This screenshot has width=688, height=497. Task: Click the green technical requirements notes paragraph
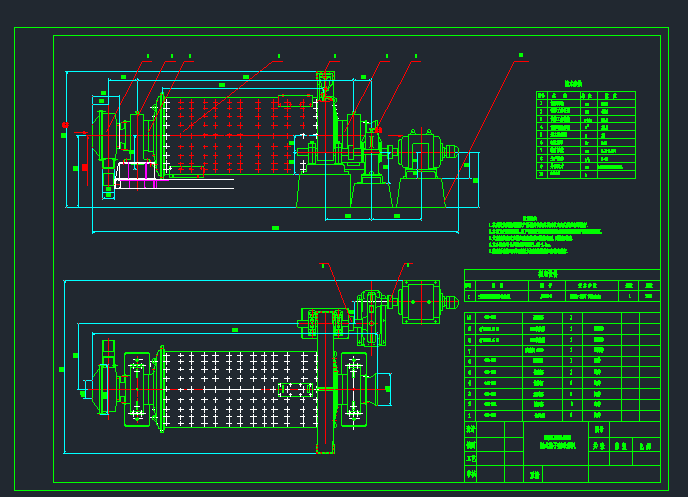[x=545, y=236]
